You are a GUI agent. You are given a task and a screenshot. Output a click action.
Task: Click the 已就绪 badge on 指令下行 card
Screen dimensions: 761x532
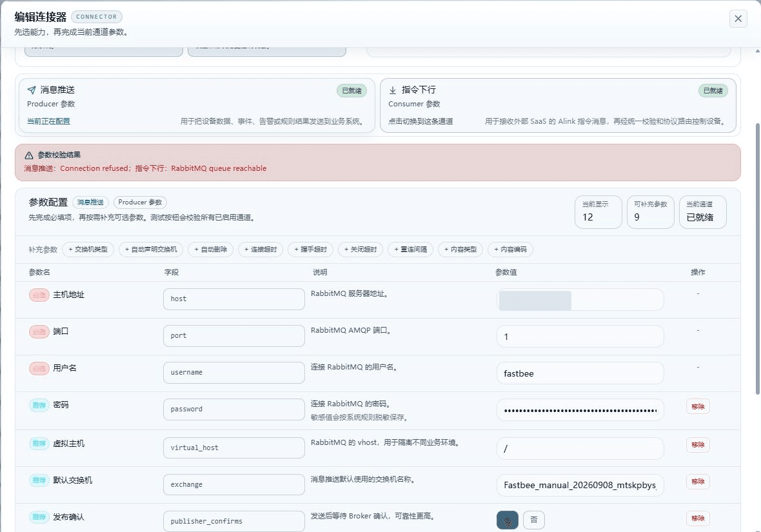click(713, 91)
